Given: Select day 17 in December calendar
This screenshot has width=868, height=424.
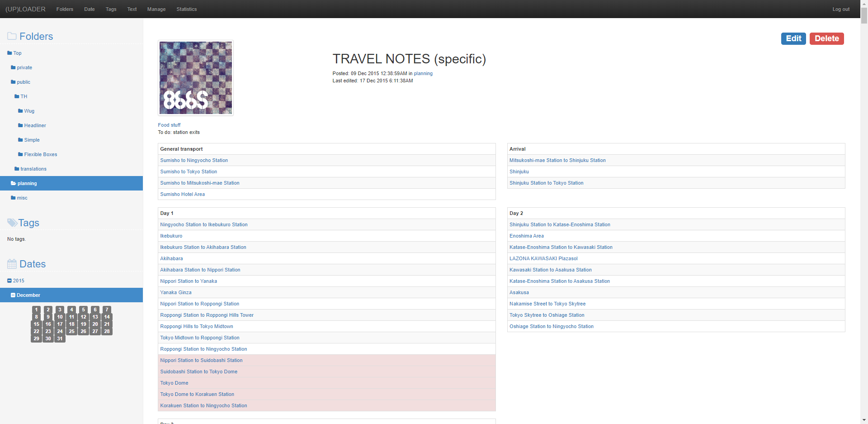Looking at the screenshot, I should [x=60, y=324].
